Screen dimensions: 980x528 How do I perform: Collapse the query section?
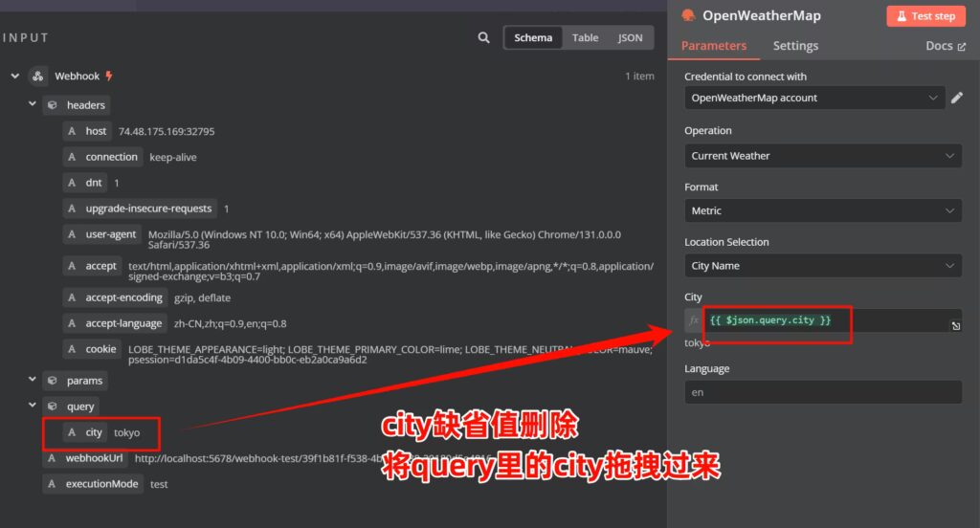32,405
